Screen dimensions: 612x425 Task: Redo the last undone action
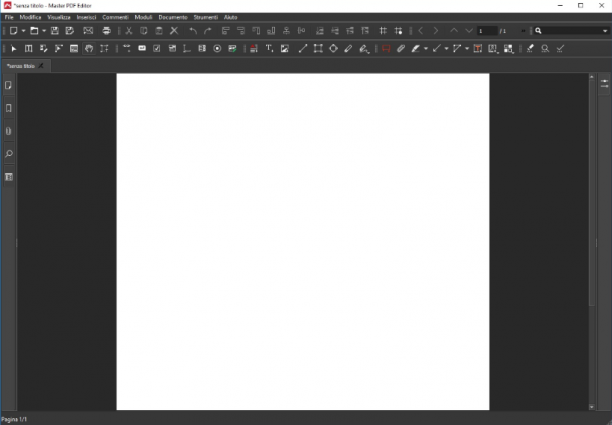point(208,31)
